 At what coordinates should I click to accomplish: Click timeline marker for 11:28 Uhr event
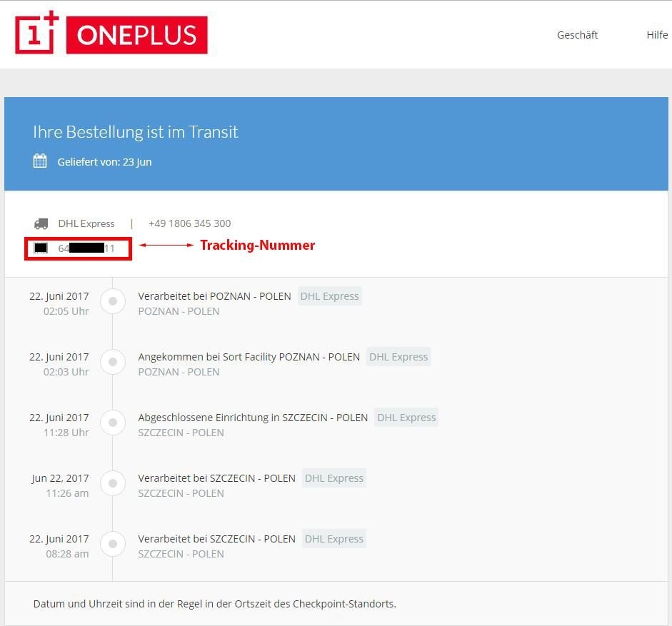[x=113, y=423]
